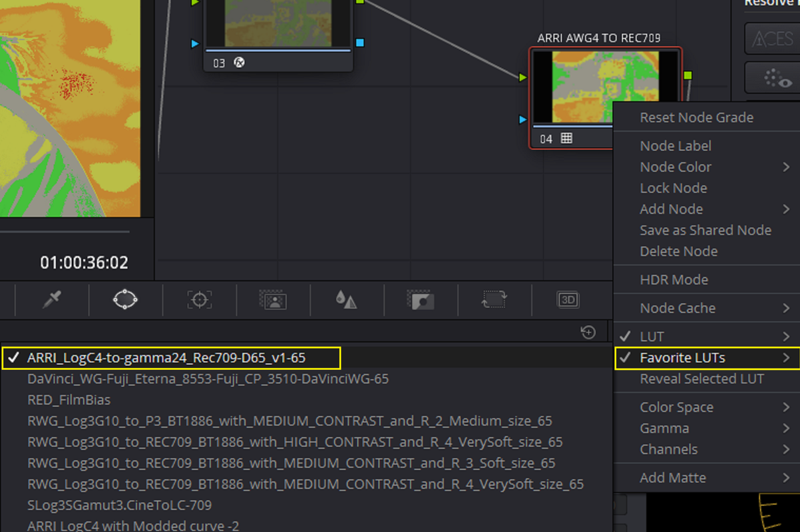This screenshot has width=800, height=532.
Task: Open the Color Space submenu
Action: 707,408
